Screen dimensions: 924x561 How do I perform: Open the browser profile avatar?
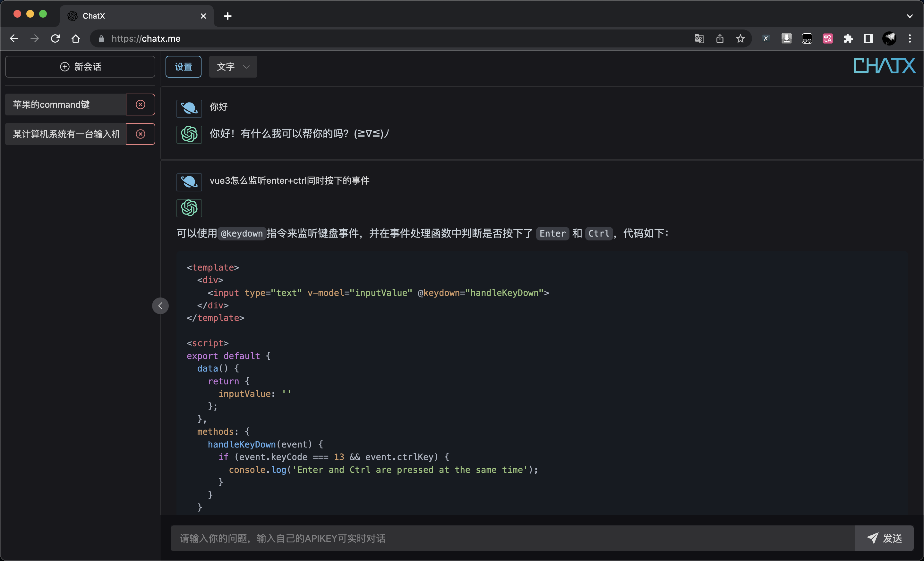click(x=889, y=38)
